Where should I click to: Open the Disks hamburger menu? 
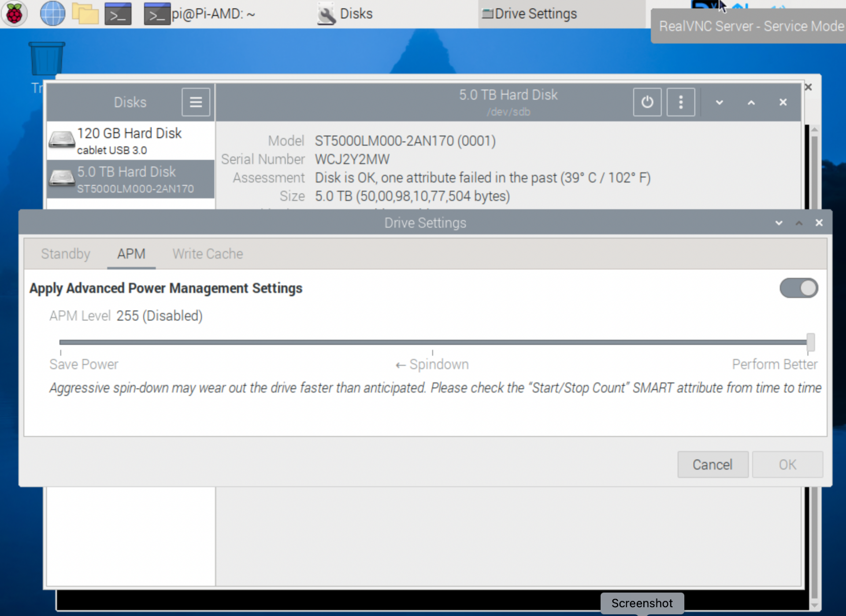tap(195, 102)
